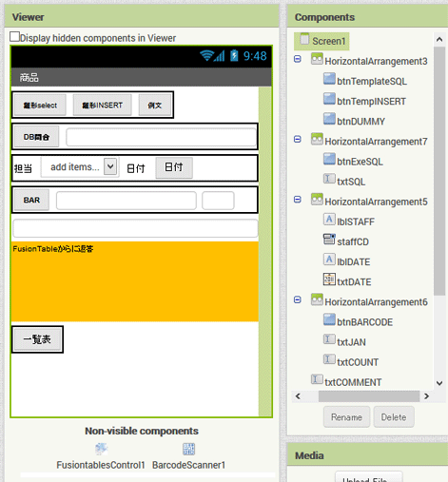
Task: Select txtJAN in the component tree
Action: (351, 342)
